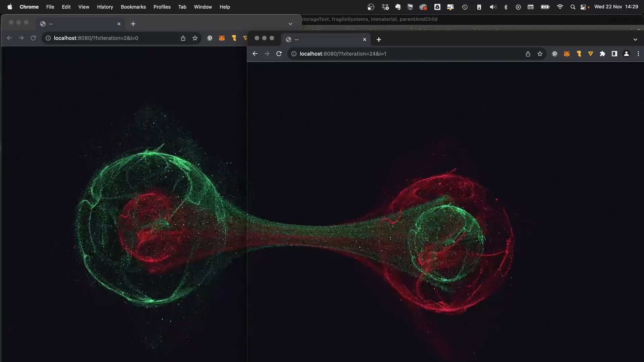Open the Bookmarks menu

133,7
